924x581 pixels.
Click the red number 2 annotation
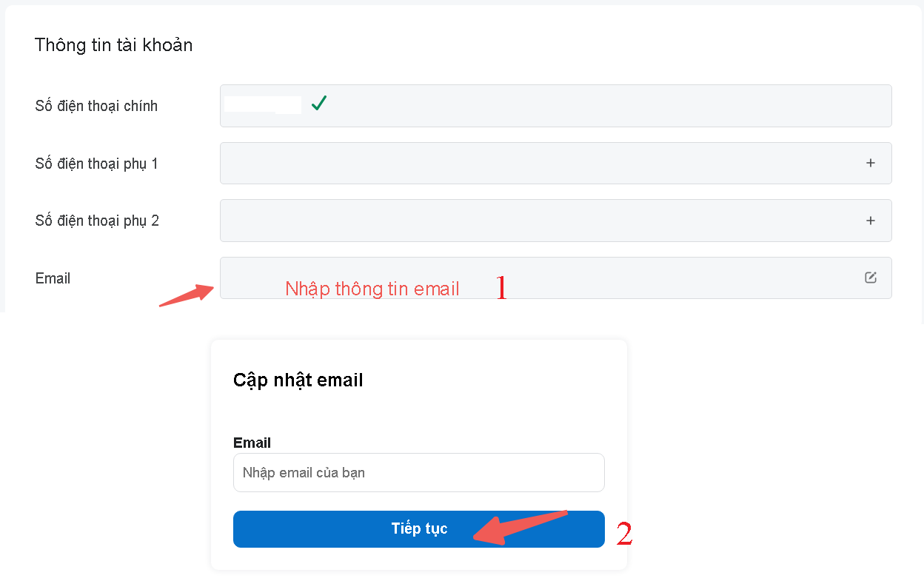tap(624, 534)
